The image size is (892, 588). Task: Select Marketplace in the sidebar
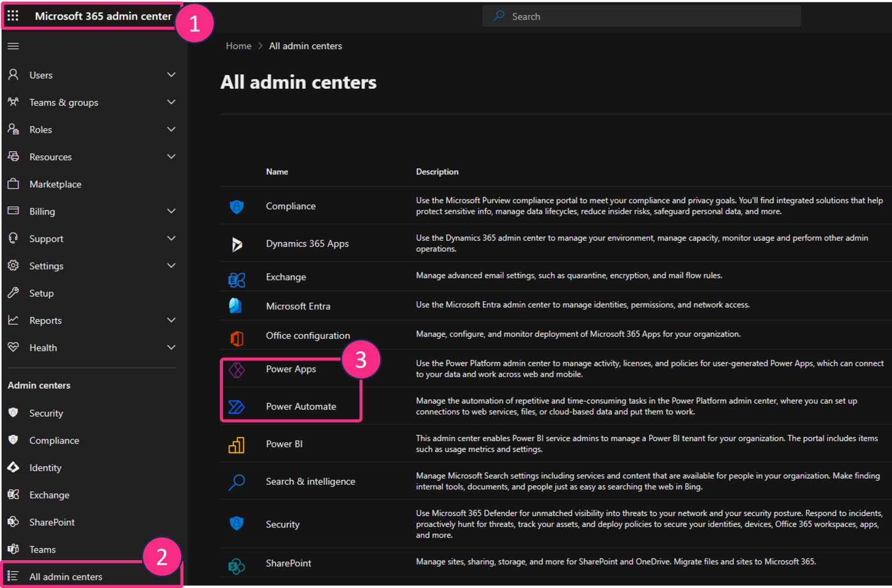point(55,184)
